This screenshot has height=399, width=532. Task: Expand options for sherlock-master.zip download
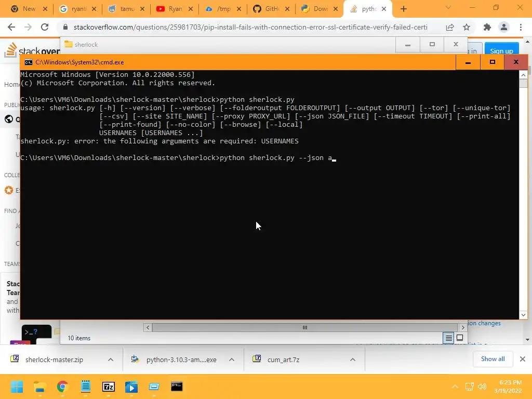[x=111, y=360]
